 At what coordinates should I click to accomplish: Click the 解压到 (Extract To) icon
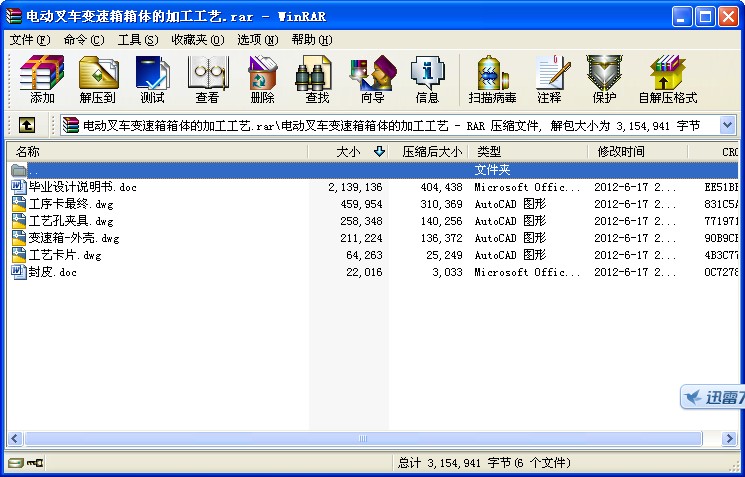tap(97, 78)
